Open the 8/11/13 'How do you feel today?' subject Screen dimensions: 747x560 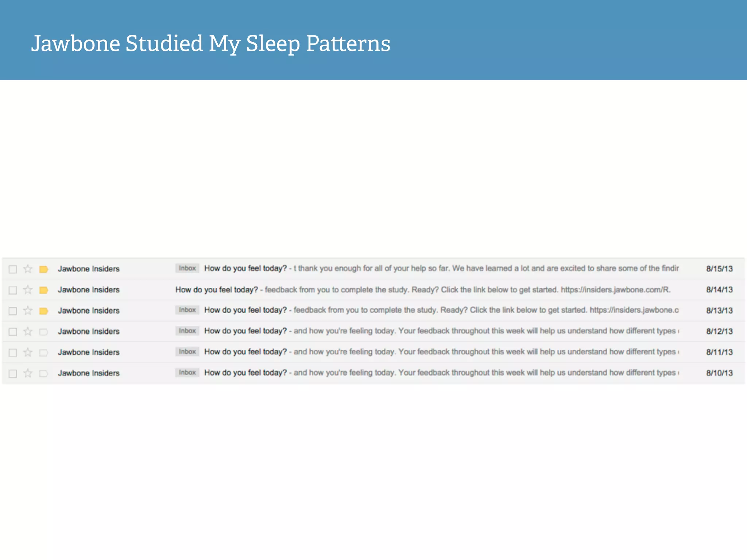(x=245, y=352)
